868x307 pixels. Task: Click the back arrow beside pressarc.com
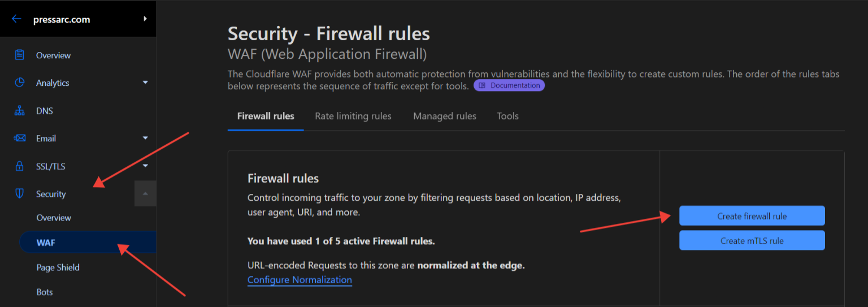[x=16, y=19]
